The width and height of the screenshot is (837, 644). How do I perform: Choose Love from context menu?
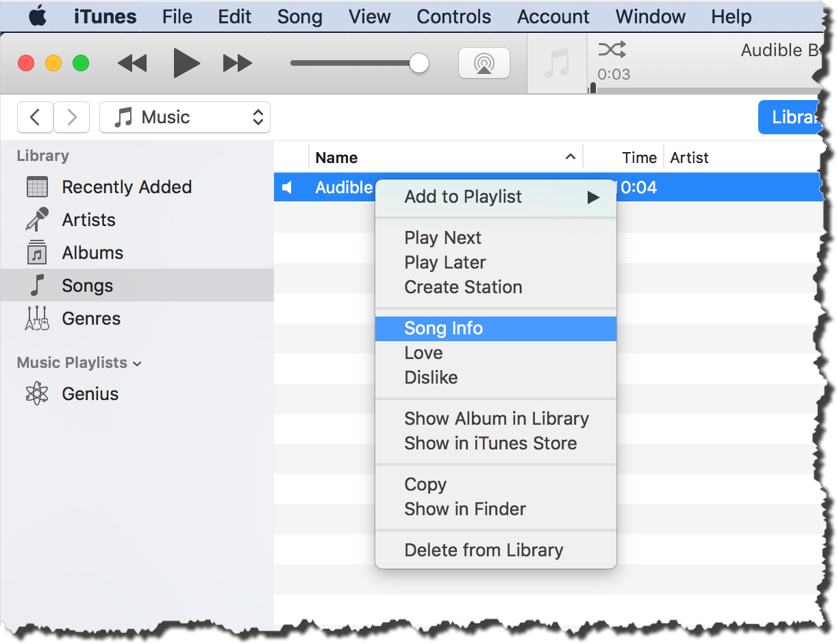pos(496,353)
